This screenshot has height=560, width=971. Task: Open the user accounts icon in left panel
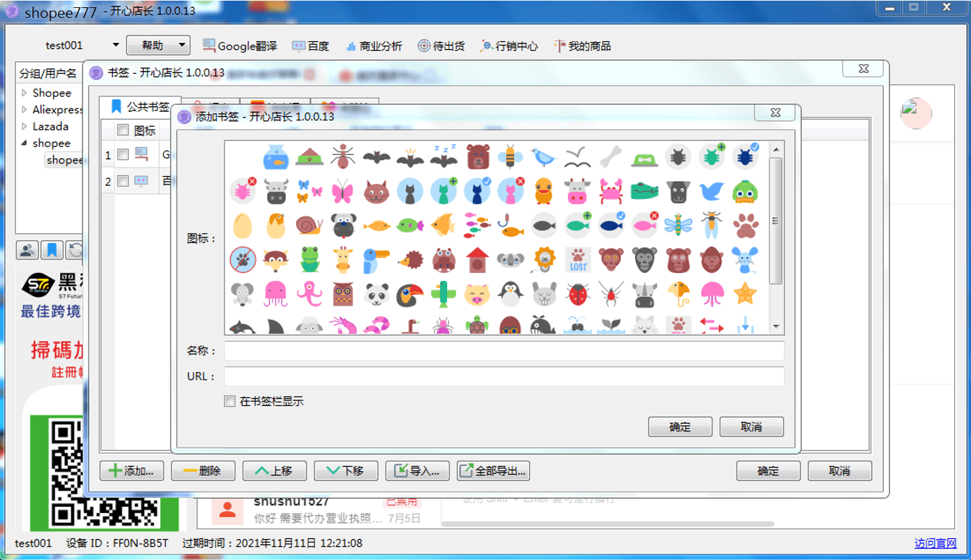[x=27, y=250]
